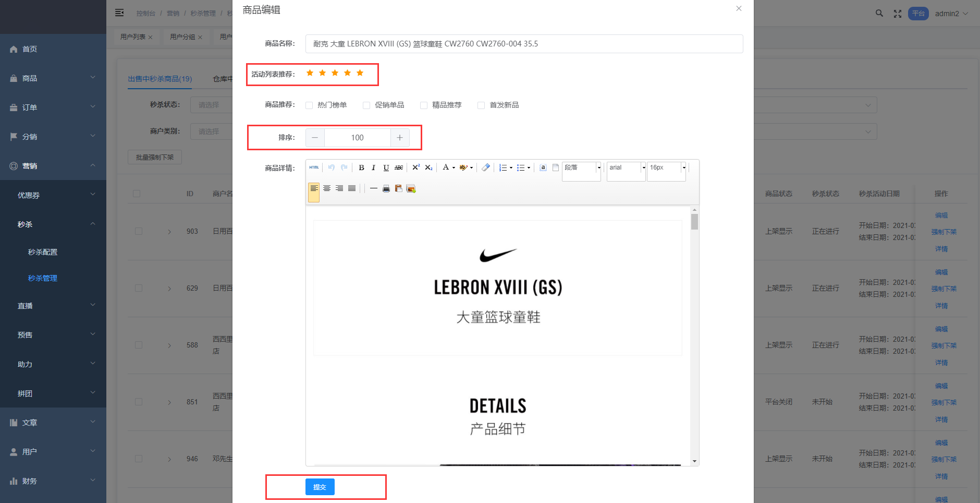Switch to the 出售中秒杀商品(19) tab

click(x=160, y=79)
